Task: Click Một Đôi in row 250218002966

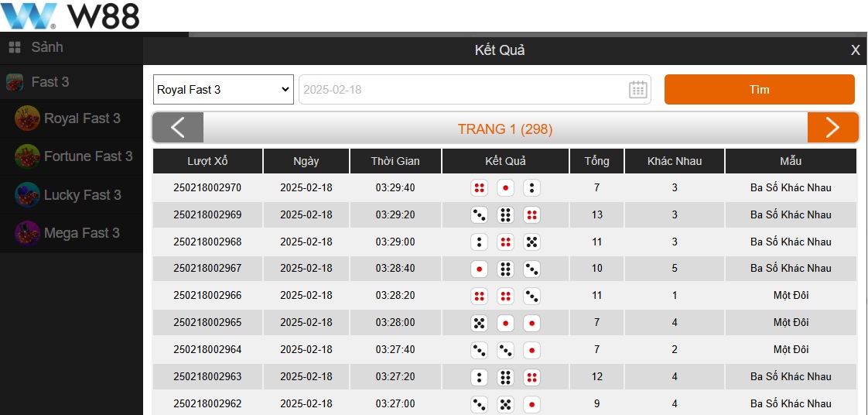Action: coord(791,295)
